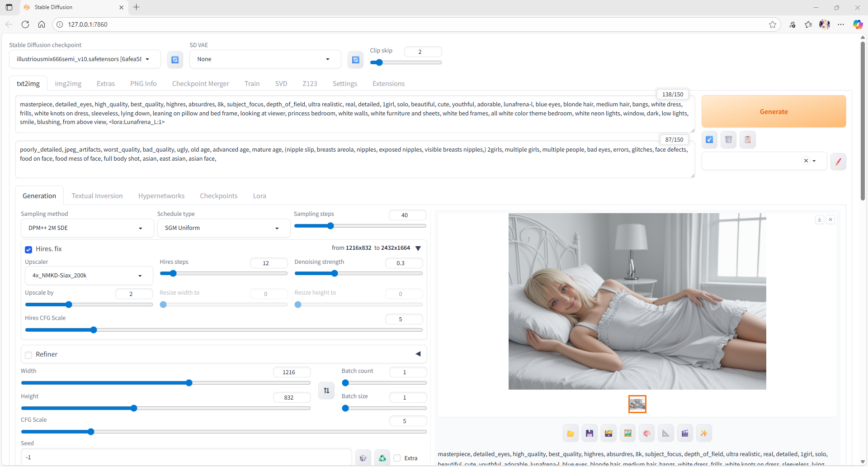Open the Lora sub-tab
The image size is (868, 467).
[259, 196]
